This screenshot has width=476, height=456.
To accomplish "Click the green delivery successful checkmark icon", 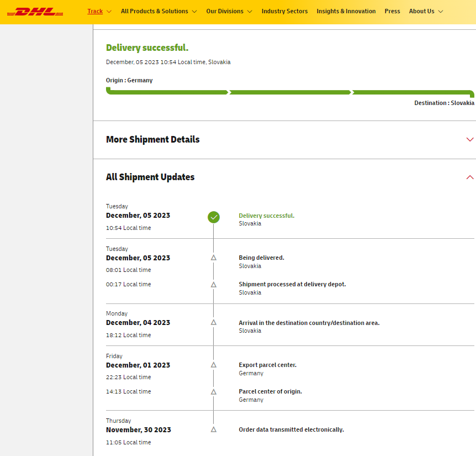I will pyautogui.click(x=214, y=217).
